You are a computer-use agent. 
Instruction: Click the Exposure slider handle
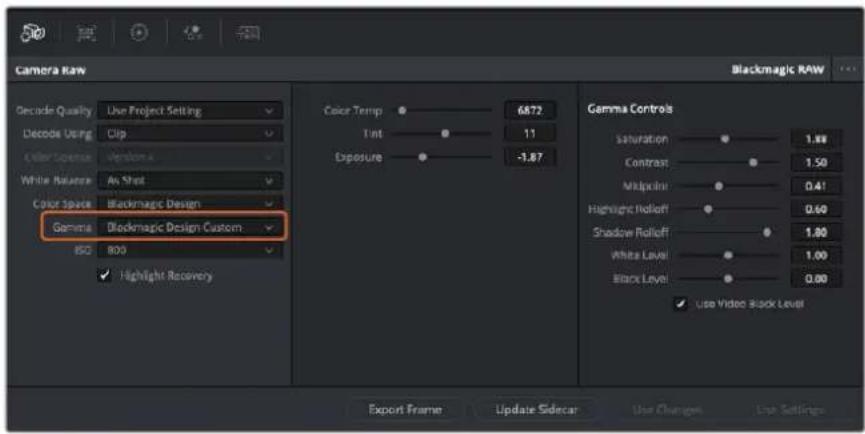[423, 157]
